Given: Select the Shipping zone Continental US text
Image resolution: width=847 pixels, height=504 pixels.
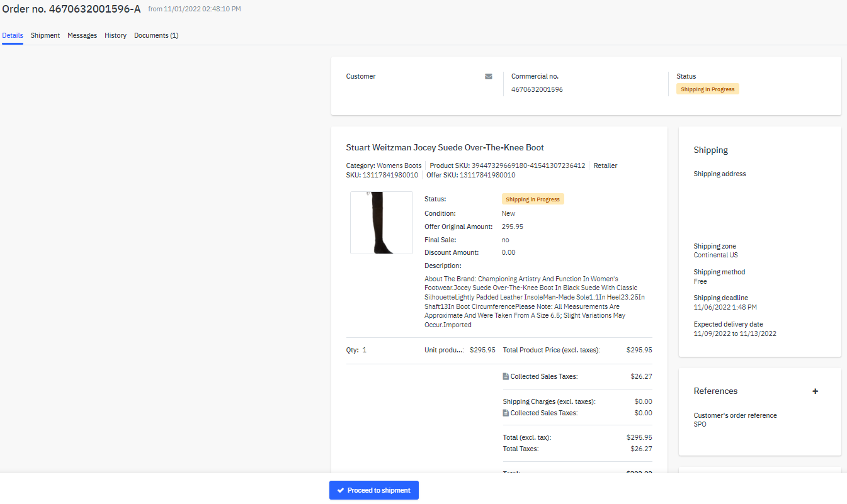Looking at the screenshot, I should 715,255.
